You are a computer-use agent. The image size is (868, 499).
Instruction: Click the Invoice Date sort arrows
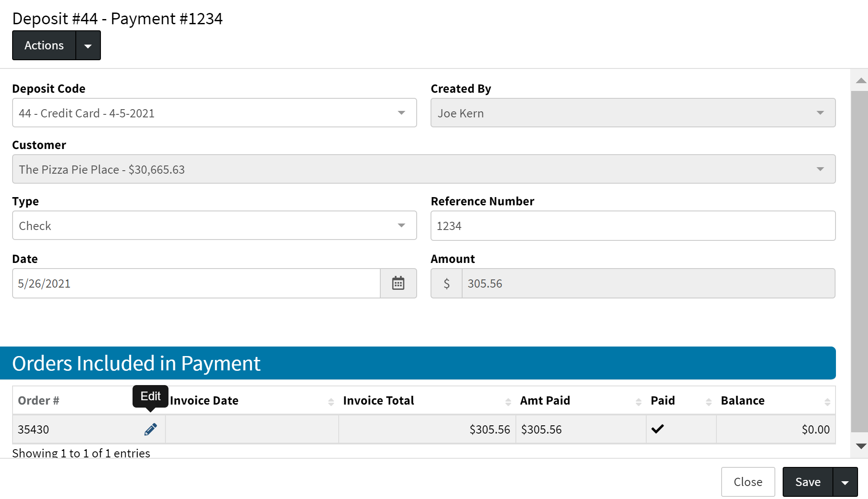point(331,402)
